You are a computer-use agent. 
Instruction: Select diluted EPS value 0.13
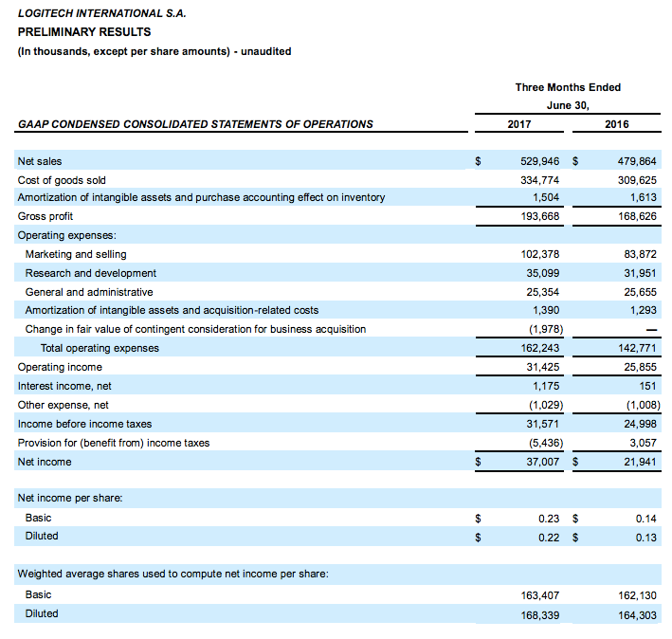click(645, 537)
